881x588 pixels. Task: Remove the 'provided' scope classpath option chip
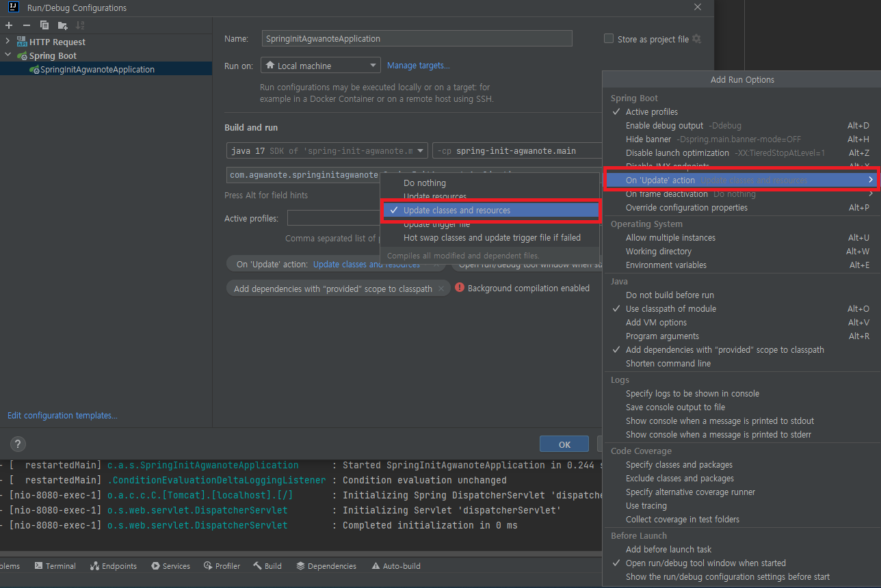tap(441, 289)
